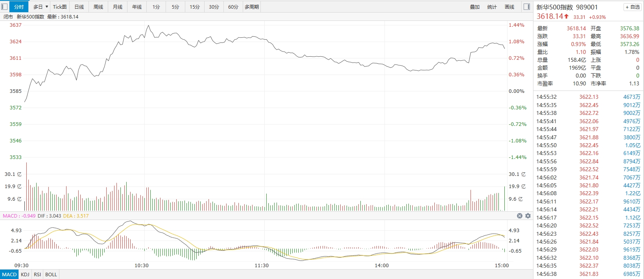Select the KDJ indicator tab
The width and height of the screenshot is (644, 279).
[x=25, y=274]
